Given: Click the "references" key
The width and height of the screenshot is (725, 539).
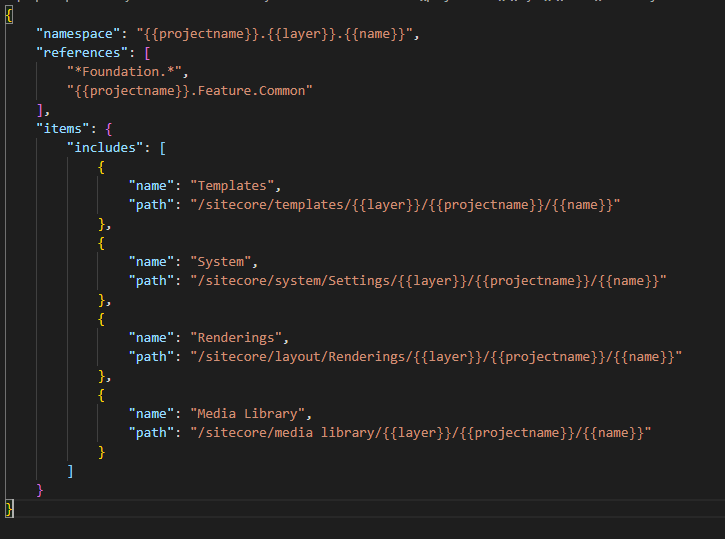Looking at the screenshot, I should pyautogui.click(x=81, y=53).
